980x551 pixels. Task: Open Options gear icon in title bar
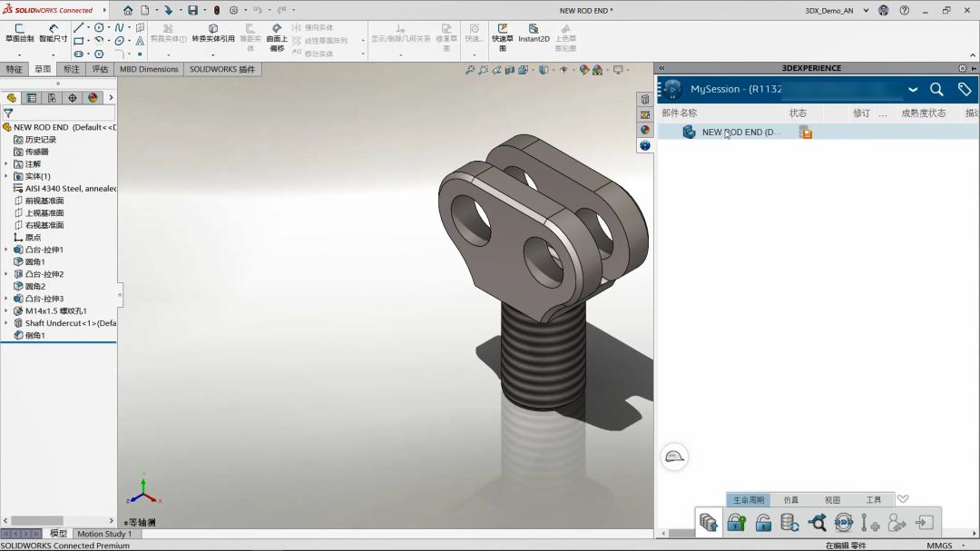click(x=234, y=10)
